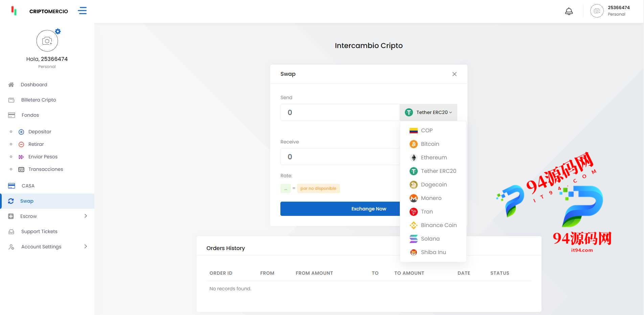The width and height of the screenshot is (644, 315).
Task: Pick Ethereum from the currency list
Action: pyautogui.click(x=433, y=158)
